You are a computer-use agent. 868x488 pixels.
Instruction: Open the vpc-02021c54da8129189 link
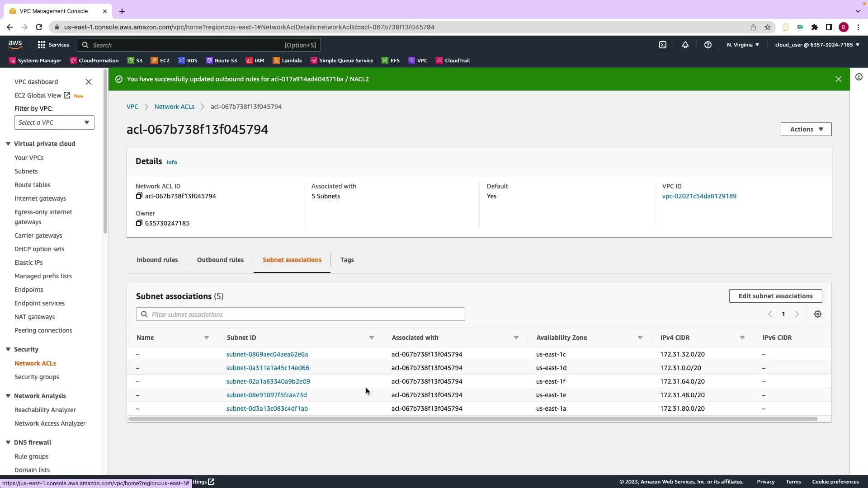(x=699, y=196)
